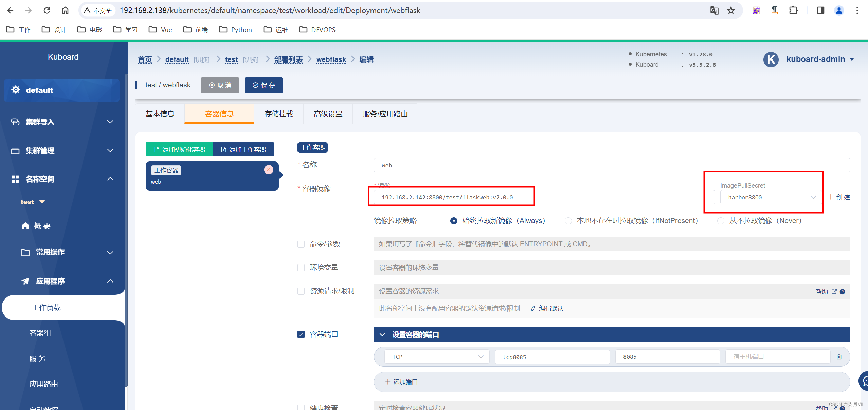Viewport: 868px width, 410px height.
Task: Click the insecure site warning icon
Action: (87, 10)
